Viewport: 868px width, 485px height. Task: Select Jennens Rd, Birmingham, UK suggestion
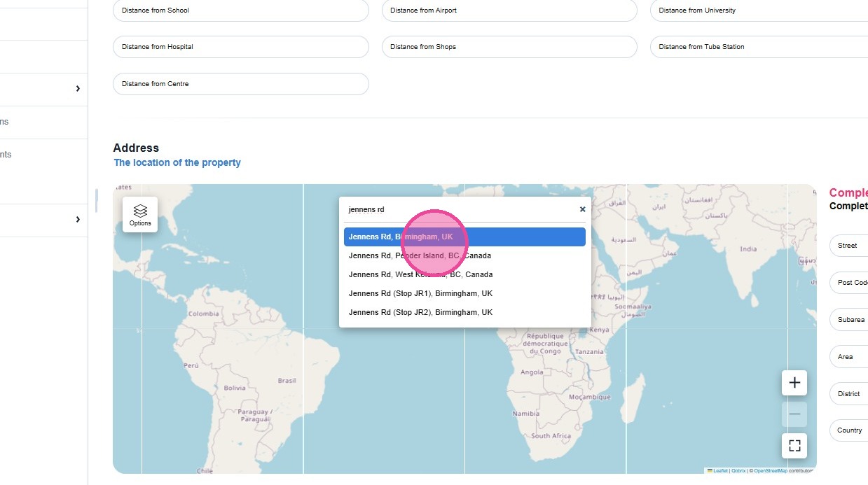click(x=464, y=237)
